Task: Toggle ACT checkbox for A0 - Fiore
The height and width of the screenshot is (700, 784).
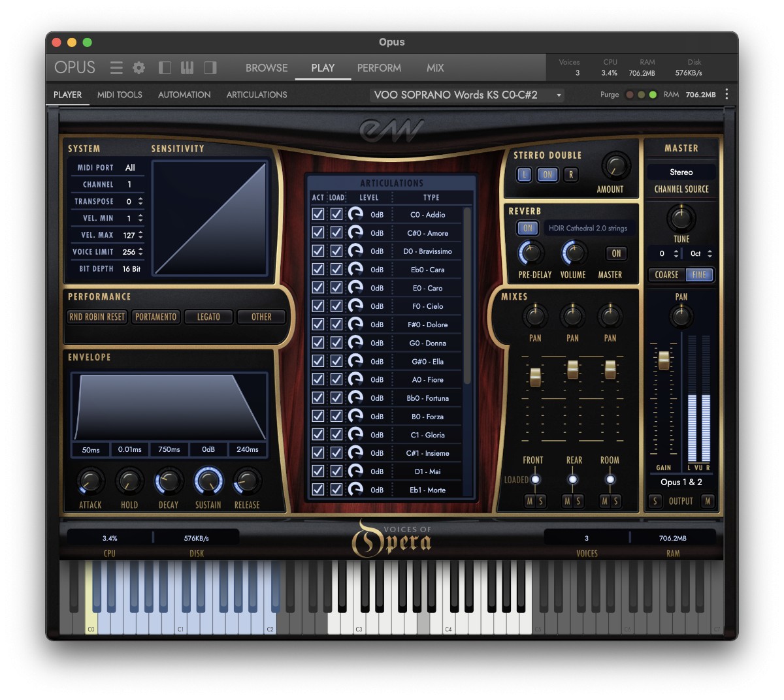Action: coord(318,379)
